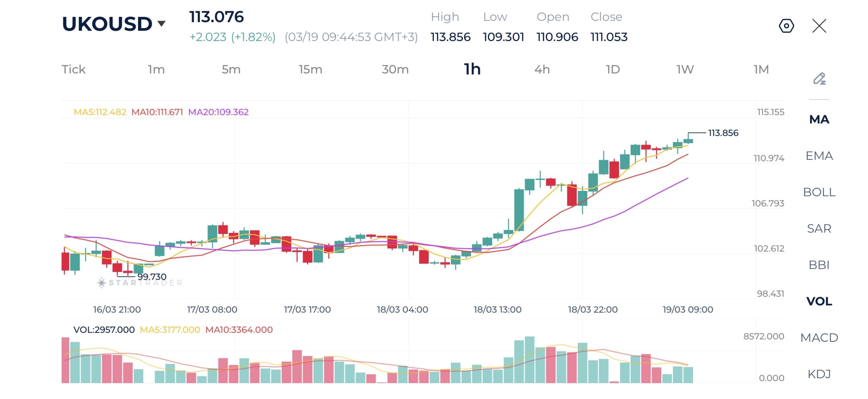The width and height of the screenshot is (868, 399).
Task: Select the 5m timeframe
Action: coord(231,69)
